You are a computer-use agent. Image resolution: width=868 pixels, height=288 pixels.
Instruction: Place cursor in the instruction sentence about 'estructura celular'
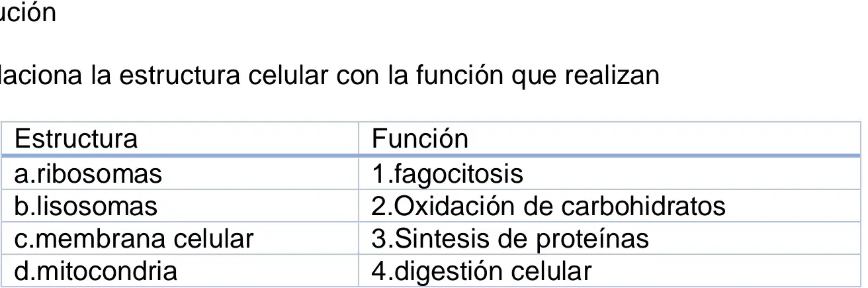point(329,76)
